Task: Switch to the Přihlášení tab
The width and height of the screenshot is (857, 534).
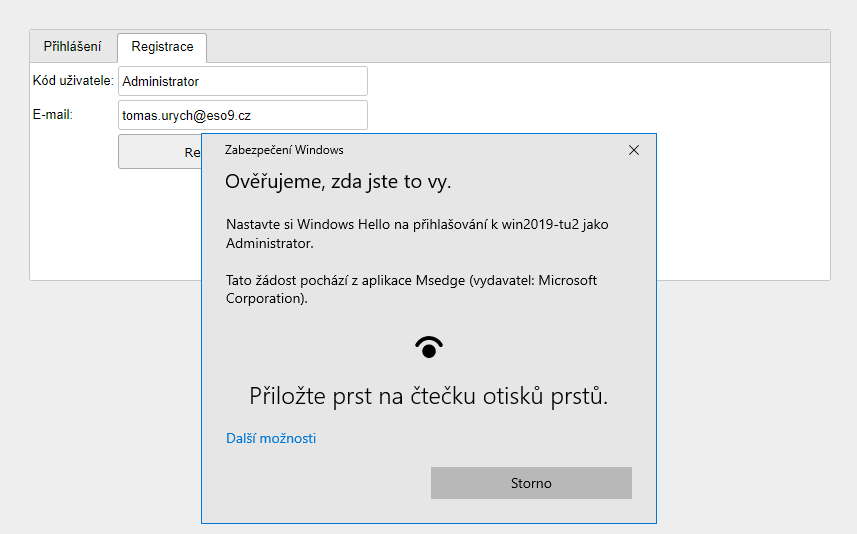Action: (x=72, y=46)
